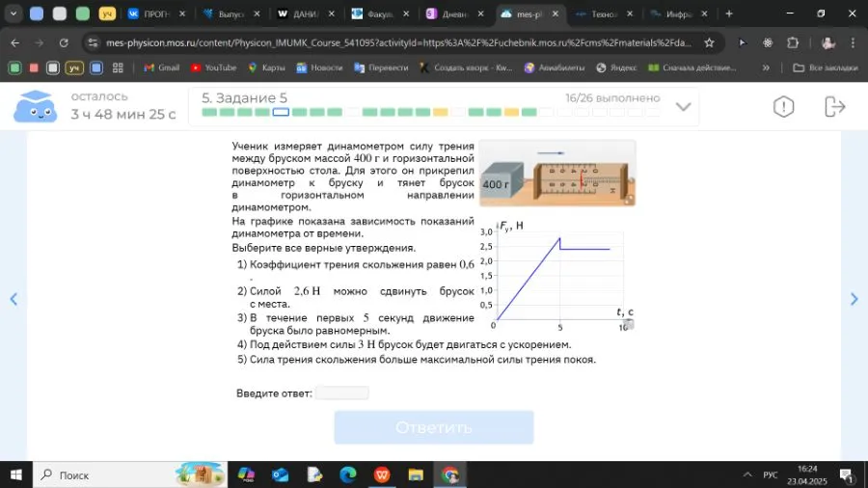Click the taskbar 'Поиск' search box
868x488 pixels.
pos(130,474)
